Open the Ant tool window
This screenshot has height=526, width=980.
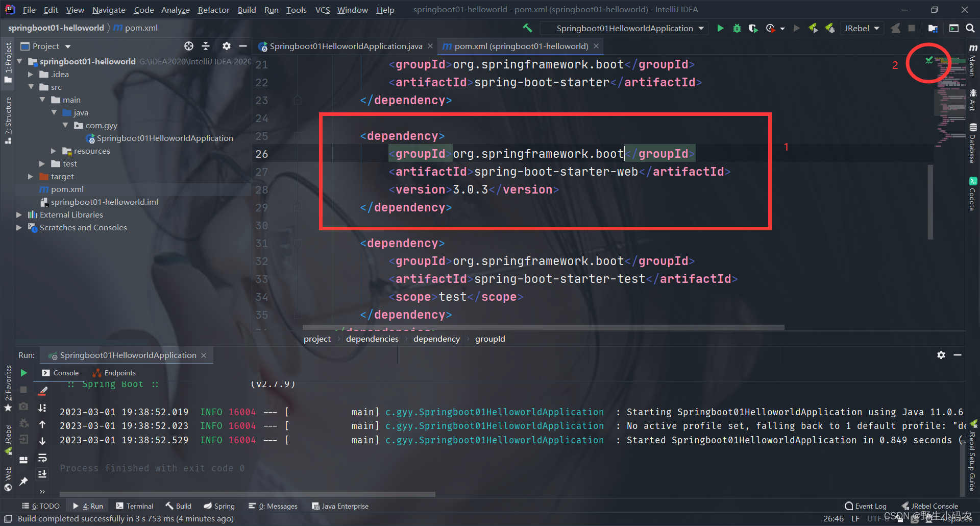click(973, 100)
